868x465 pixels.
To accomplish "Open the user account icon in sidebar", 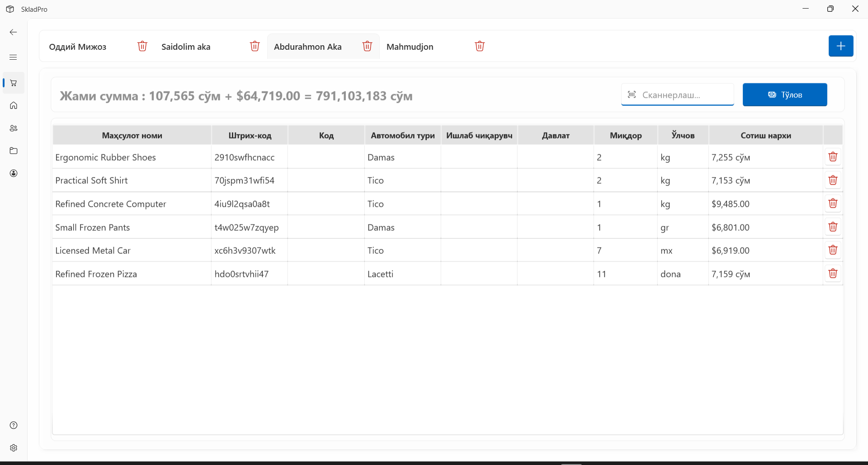I will (14, 173).
